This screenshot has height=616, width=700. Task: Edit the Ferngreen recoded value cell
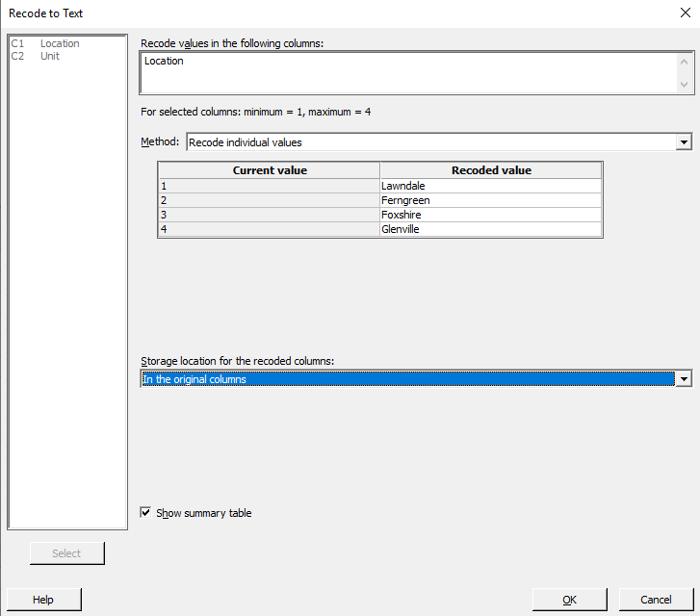tap(490, 200)
